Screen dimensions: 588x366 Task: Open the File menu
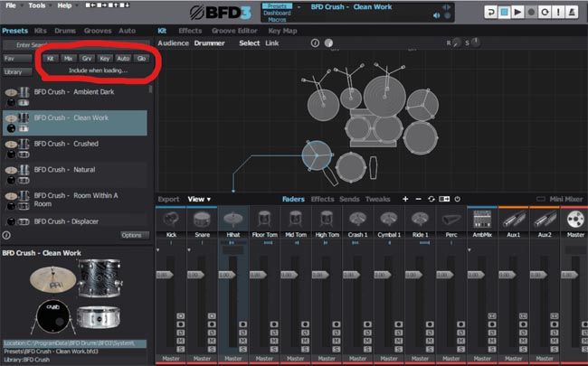pyautogui.click(x=11, y=5)
